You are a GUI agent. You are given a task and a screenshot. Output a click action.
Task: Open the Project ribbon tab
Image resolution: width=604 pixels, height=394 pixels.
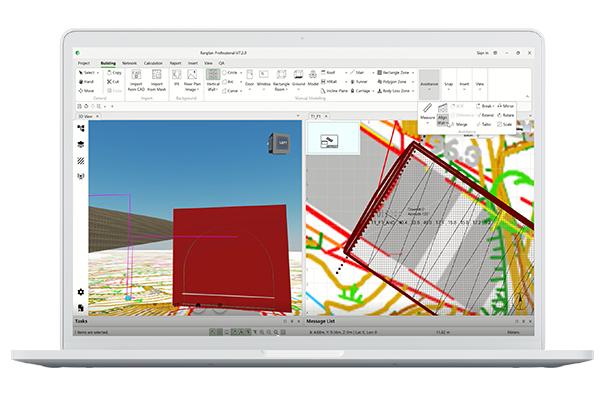pyautogui.click(x=84, y=63)
